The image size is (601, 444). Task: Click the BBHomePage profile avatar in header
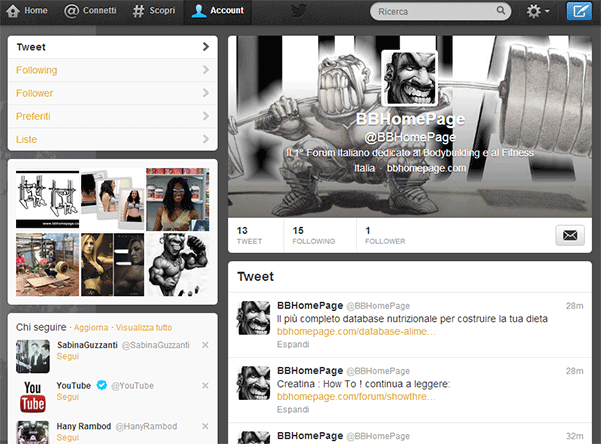pyautogui.click(x=409, y=78)
